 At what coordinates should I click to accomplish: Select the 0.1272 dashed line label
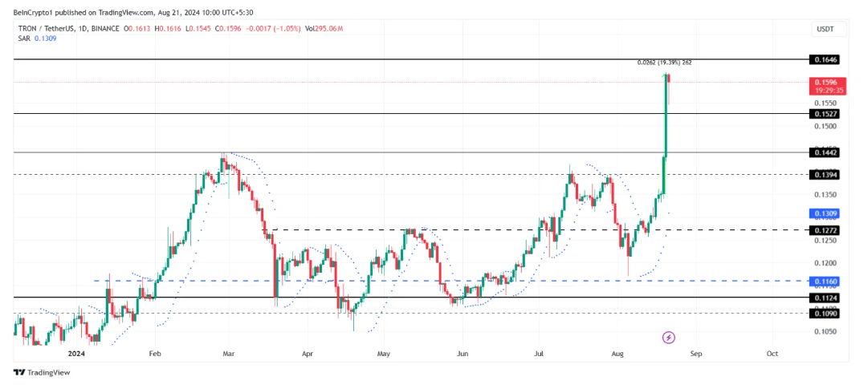click(825, 230)
